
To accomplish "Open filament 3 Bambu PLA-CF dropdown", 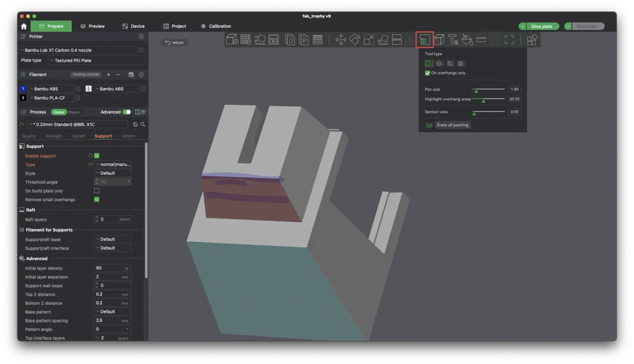I will (51, 98).
